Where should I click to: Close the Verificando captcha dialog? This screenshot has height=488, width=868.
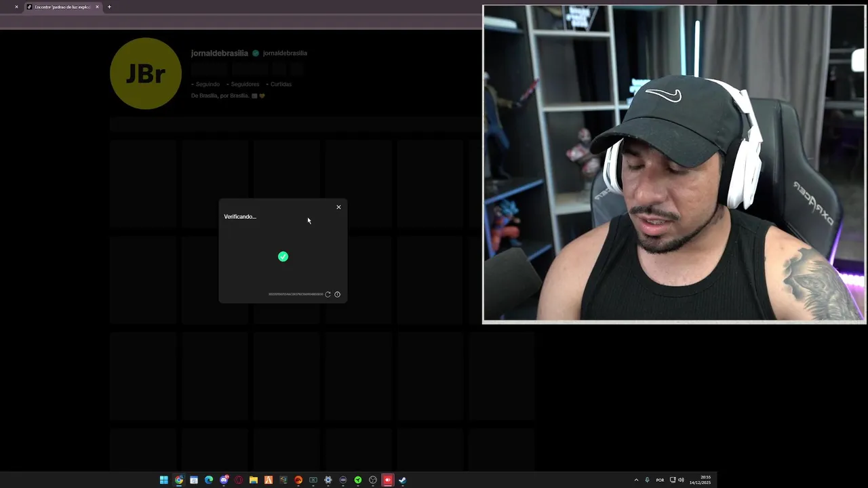pos(338,207)
